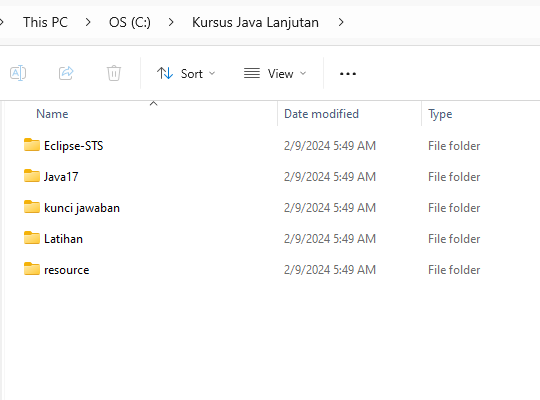
Task: Click the Rename icon in toolbar
Action: (x=18, y=73)
